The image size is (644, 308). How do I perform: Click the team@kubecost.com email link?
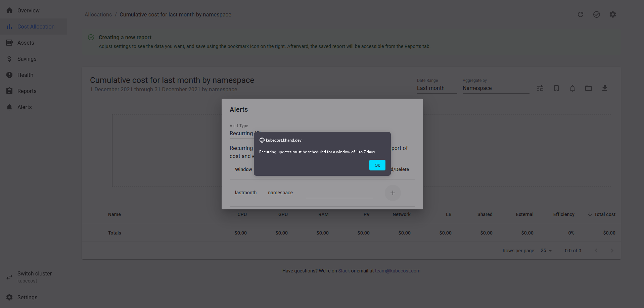pos(398,271)
